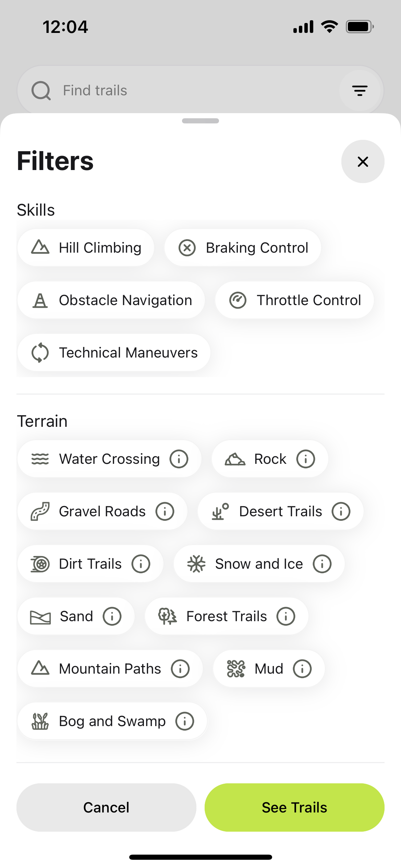The width and height of the screenshot is (401, 868).
Task: Enable the Braking Control skill chip
Action: coord(243,248)
